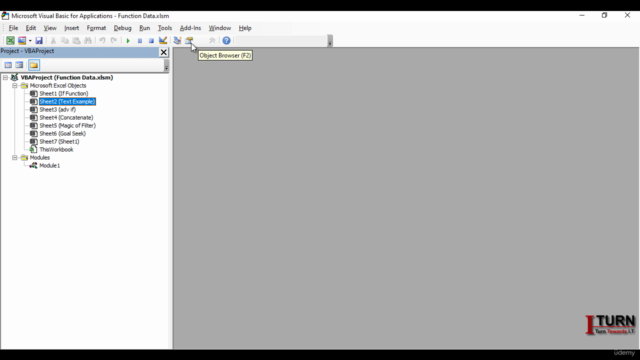Click the Reset stop icon
Screen dimensions: 640x360
click(x=151, y=40)
